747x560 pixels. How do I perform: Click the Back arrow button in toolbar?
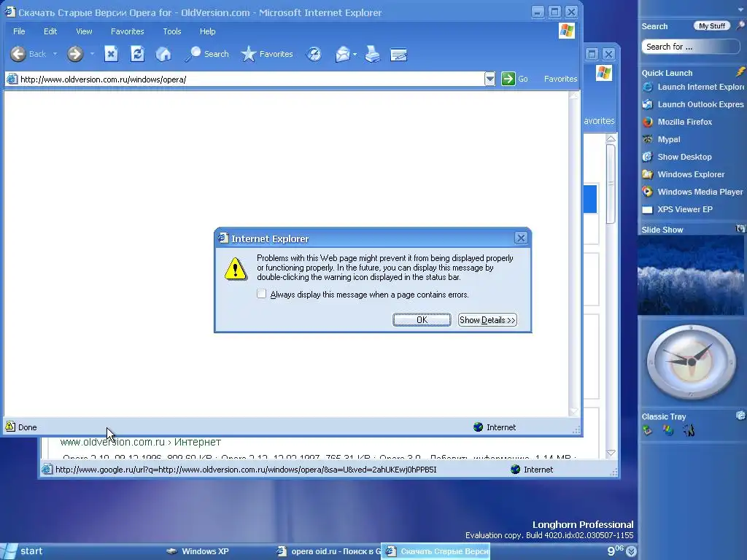(x=18, y=54)
